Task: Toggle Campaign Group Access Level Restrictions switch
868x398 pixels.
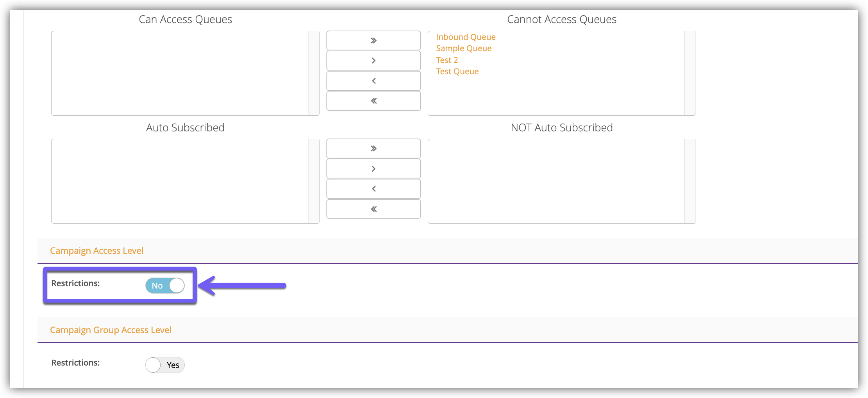Action: pos(165,365)
